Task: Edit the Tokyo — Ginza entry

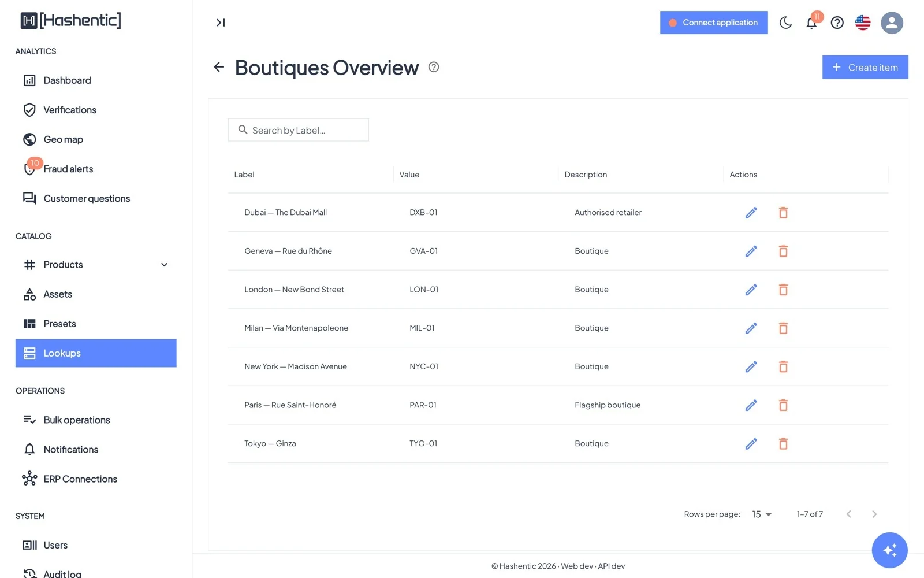Action: tap(751, 444)
